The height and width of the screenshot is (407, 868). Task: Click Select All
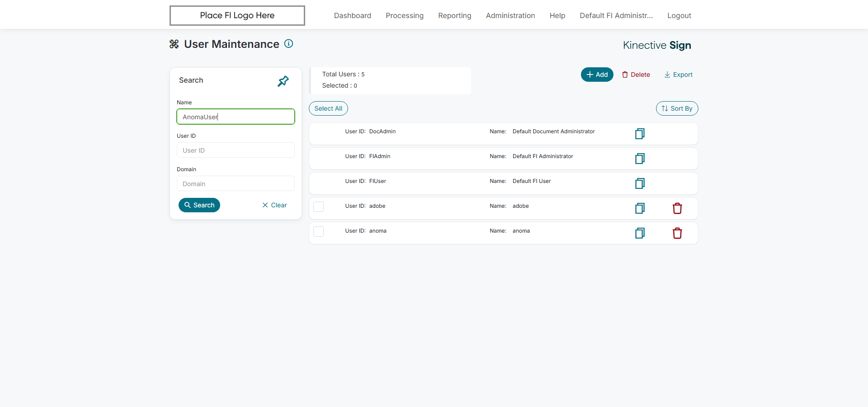(x=328, y=108)
